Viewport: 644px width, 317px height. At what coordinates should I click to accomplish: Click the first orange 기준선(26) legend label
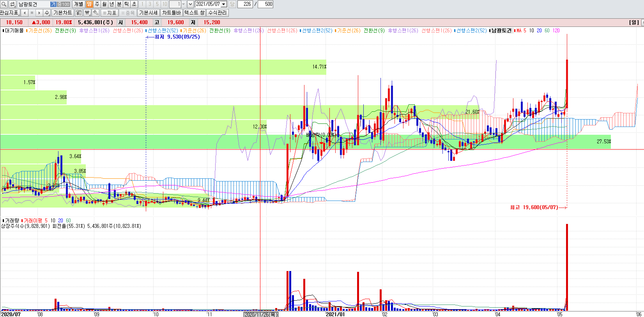[x=40, y=30]
